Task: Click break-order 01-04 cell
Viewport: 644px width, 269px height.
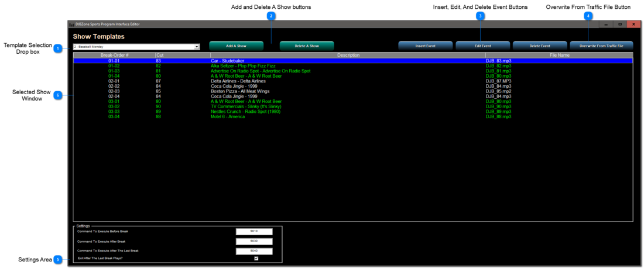Action: point(114,76)
